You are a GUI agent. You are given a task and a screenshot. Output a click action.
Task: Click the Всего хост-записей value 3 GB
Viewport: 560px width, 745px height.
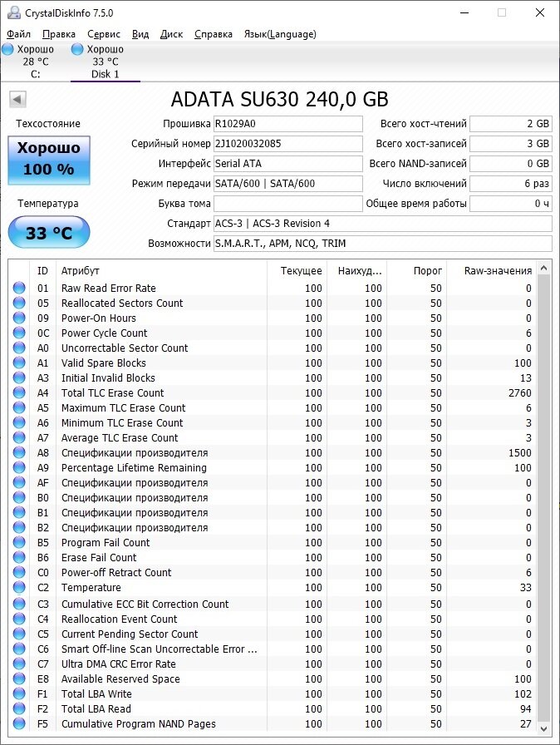coord(511,144)
